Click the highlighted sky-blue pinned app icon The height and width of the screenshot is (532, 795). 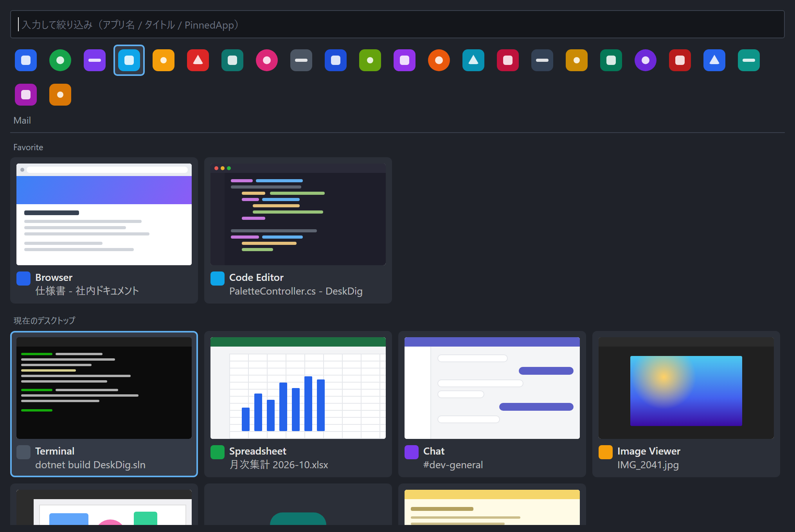pyautogui.click(x=129, y=60)
